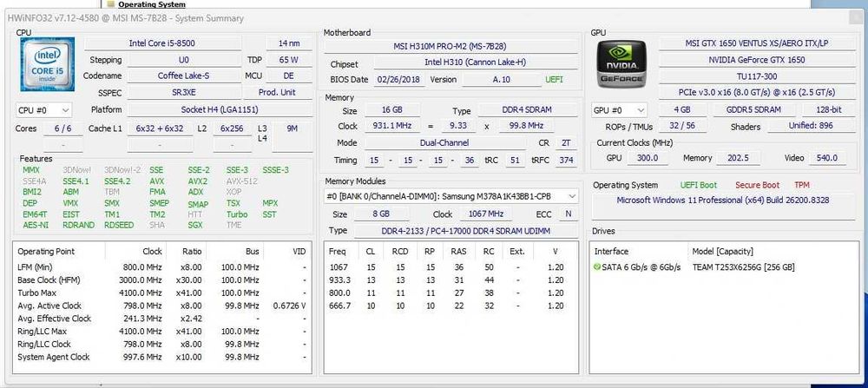Click the Stepping value U0
Image resolution: width=868 pixels, height=388 pixels.
point(184,60)
